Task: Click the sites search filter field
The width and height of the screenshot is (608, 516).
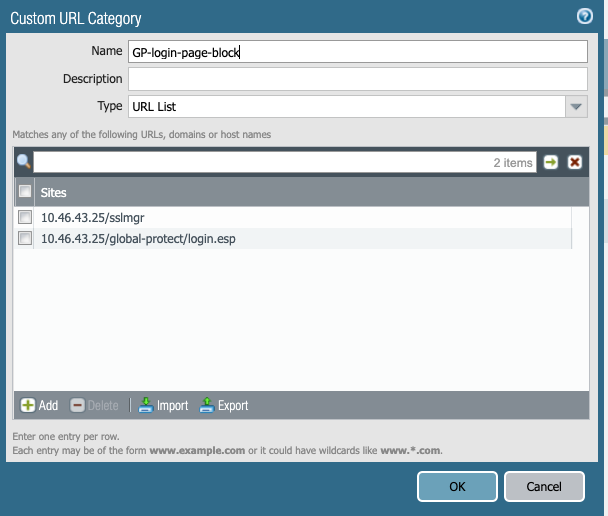Action: 285,162
